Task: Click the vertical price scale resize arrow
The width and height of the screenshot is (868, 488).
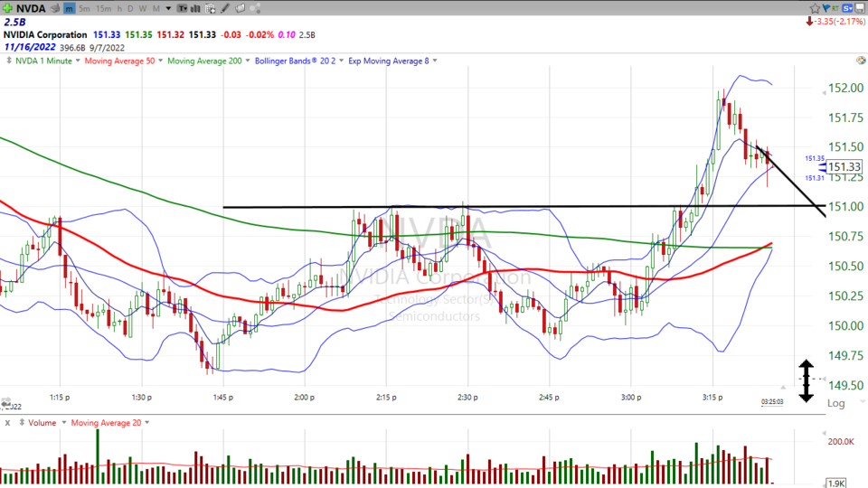Action: 806,380
